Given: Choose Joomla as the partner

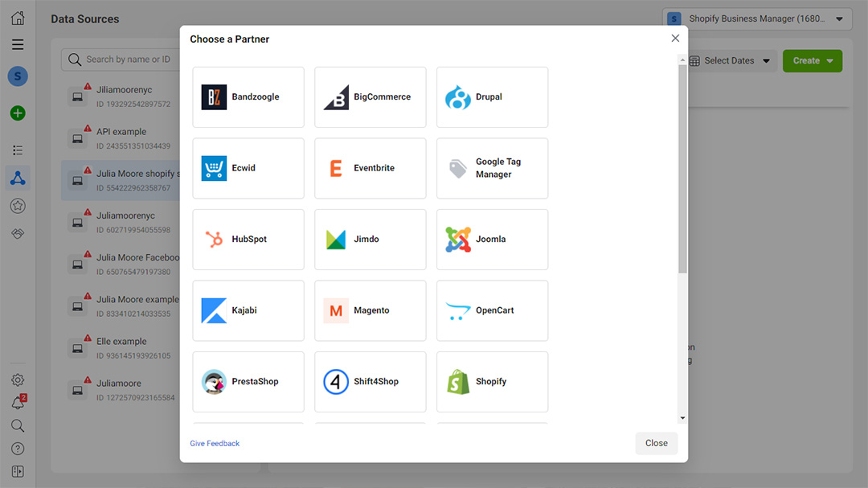Looking at the screenshot, I should pyautogui.click(x=492, y=240).
